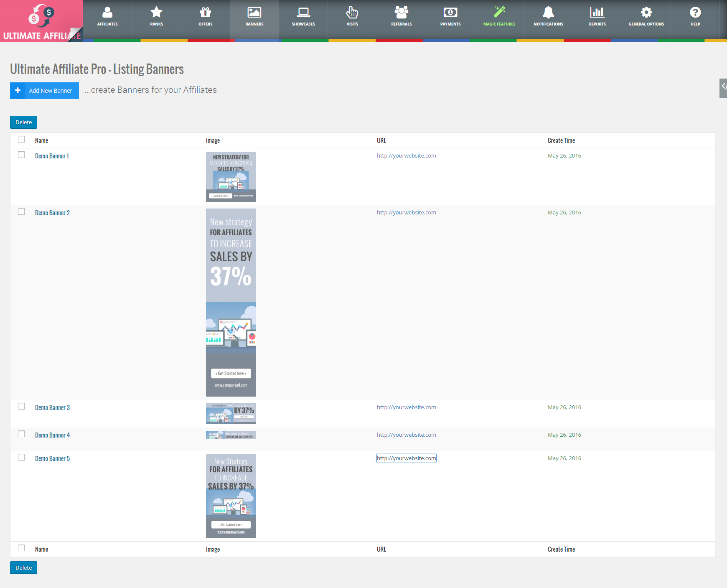Open the Showcases laptop icon
This screenshot has height=588, width=727.
(303, 13)
